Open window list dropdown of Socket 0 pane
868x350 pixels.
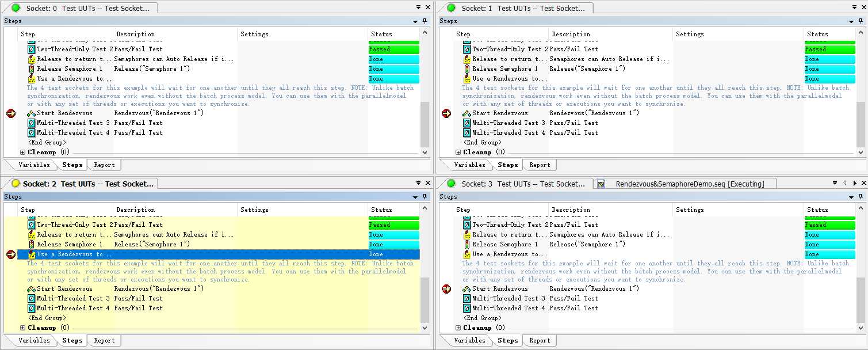pyautogui.click(x=419, y=7)
